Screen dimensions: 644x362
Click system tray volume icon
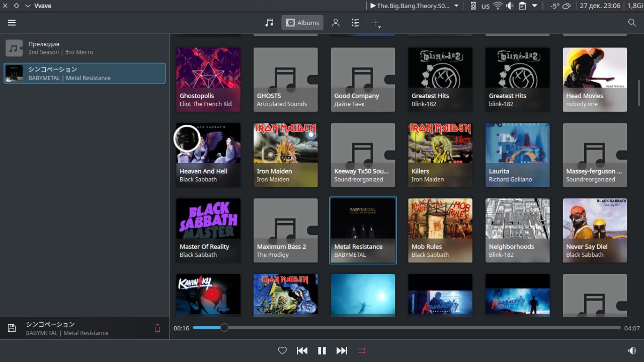510,6
